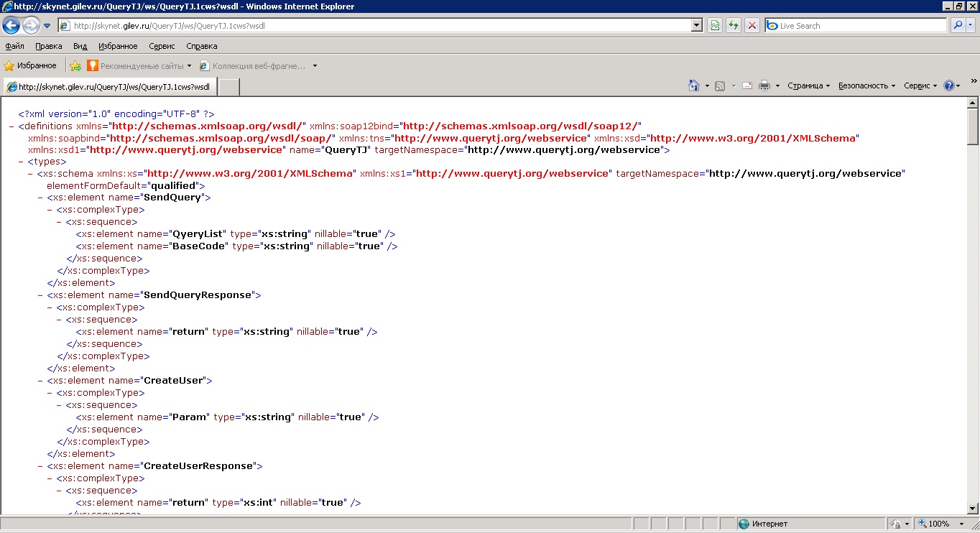
Task: Click the Интернет security zone indicator
Action: (810, 524)
